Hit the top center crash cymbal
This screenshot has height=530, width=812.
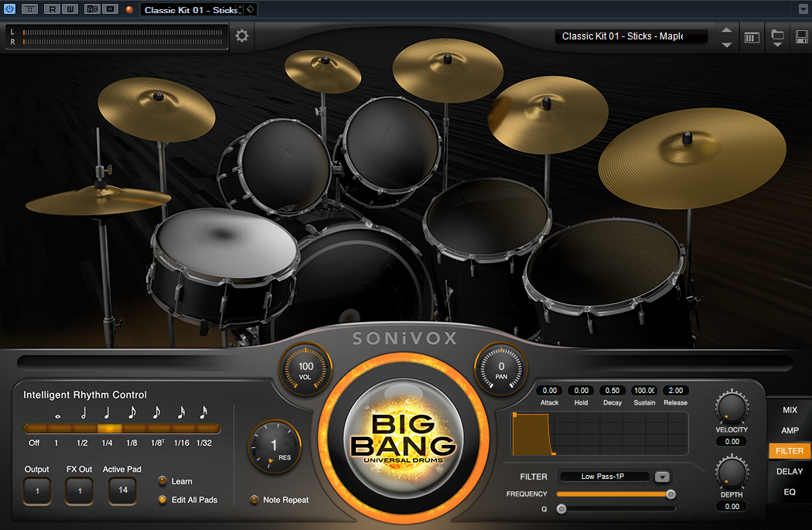(448, 70)
